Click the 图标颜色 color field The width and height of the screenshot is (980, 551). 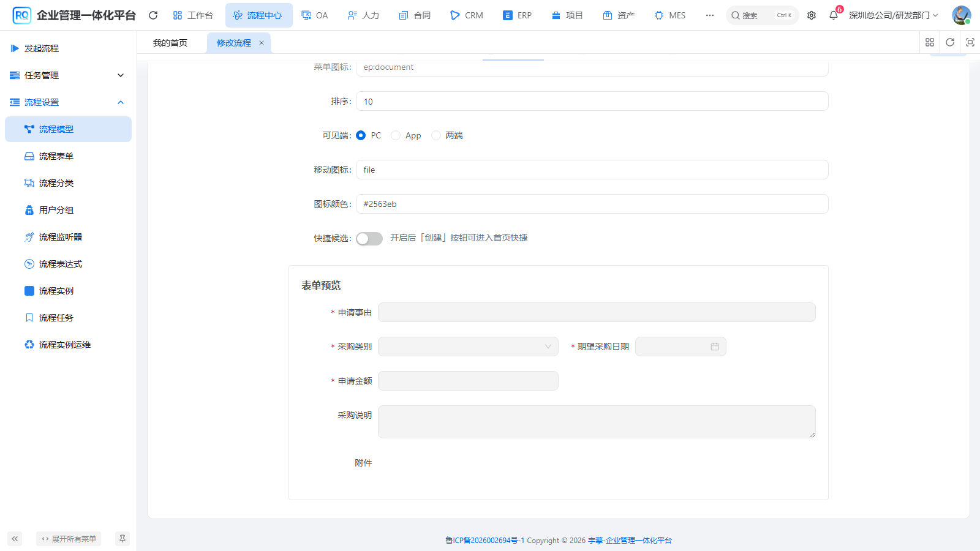(592, 204)
